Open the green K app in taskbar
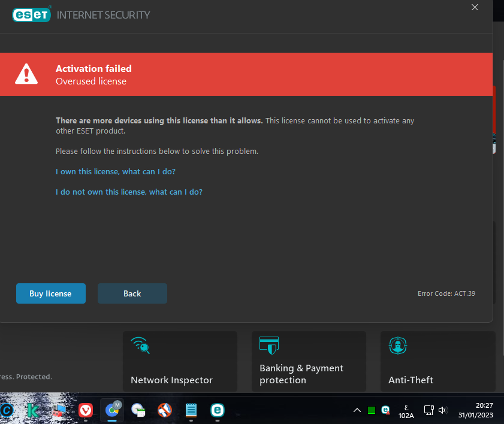The width and height of the screenshot is (504, 424). (33, 410)
